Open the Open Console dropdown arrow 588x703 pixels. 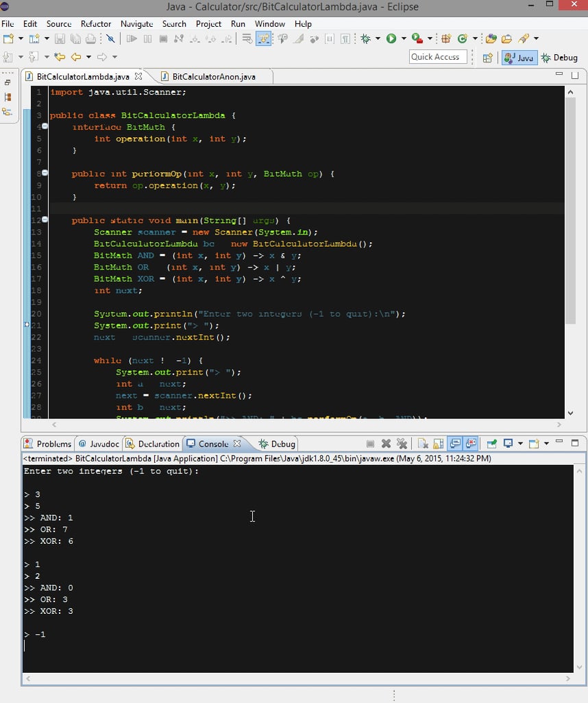(546, 444)
